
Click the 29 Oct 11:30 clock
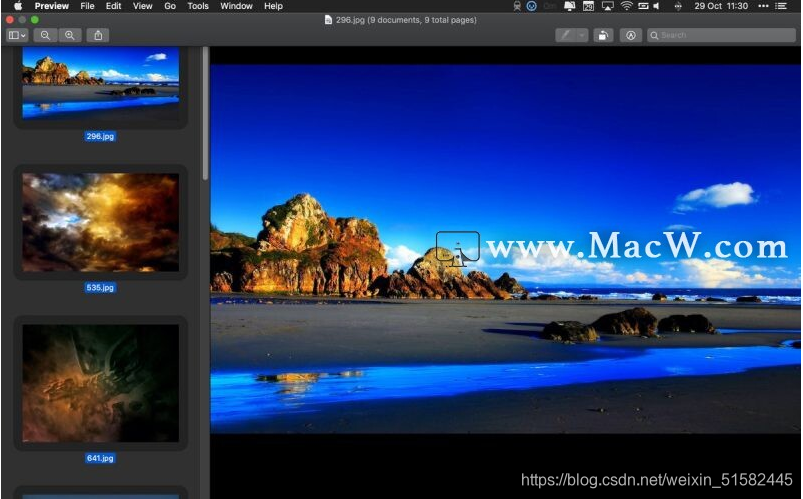[x=721, y=6]
